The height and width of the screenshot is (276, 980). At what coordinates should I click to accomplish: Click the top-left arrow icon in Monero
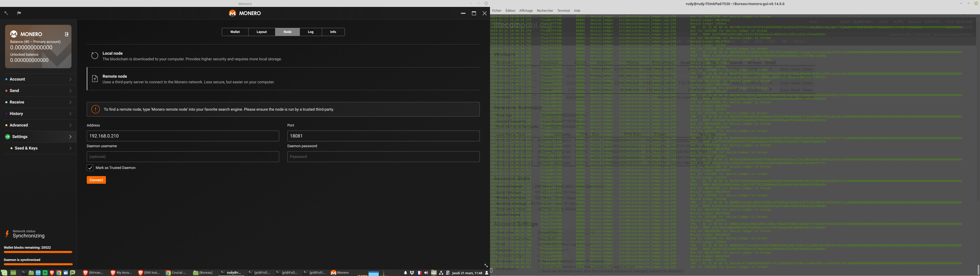(x=6, y=13)
